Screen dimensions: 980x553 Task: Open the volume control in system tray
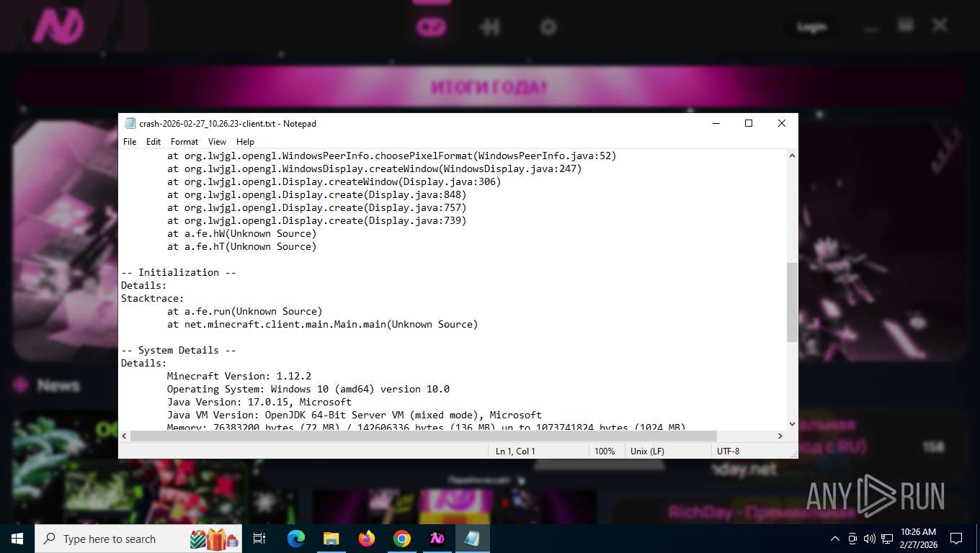869,539
